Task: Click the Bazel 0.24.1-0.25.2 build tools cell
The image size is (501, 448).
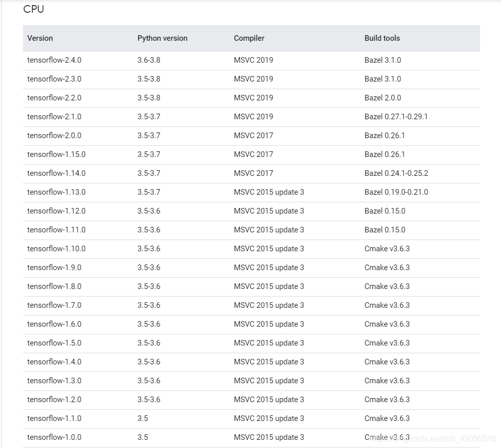Action: click(396, 173)
